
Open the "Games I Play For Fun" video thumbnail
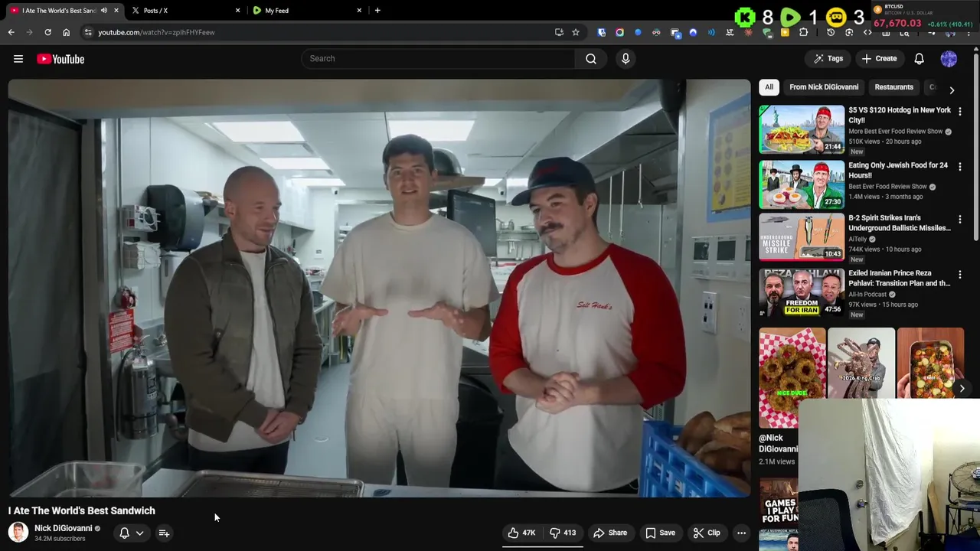click(779, 503)
